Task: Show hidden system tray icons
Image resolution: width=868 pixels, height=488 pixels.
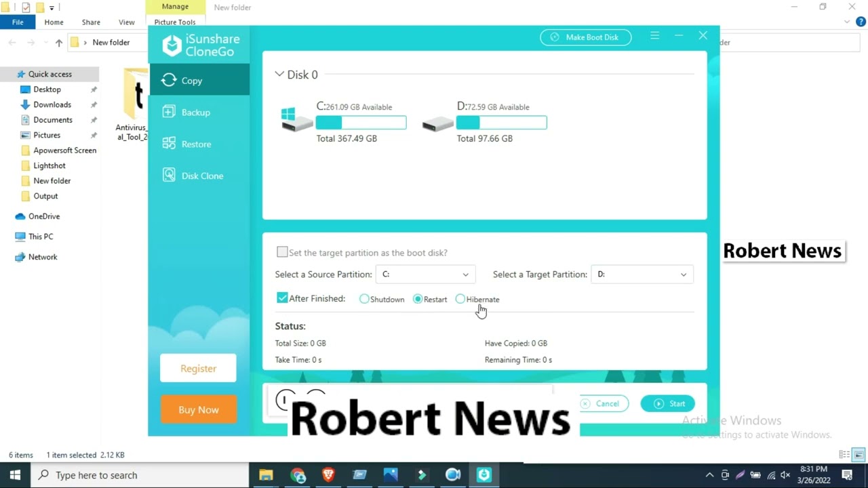Action: (709, 475)
